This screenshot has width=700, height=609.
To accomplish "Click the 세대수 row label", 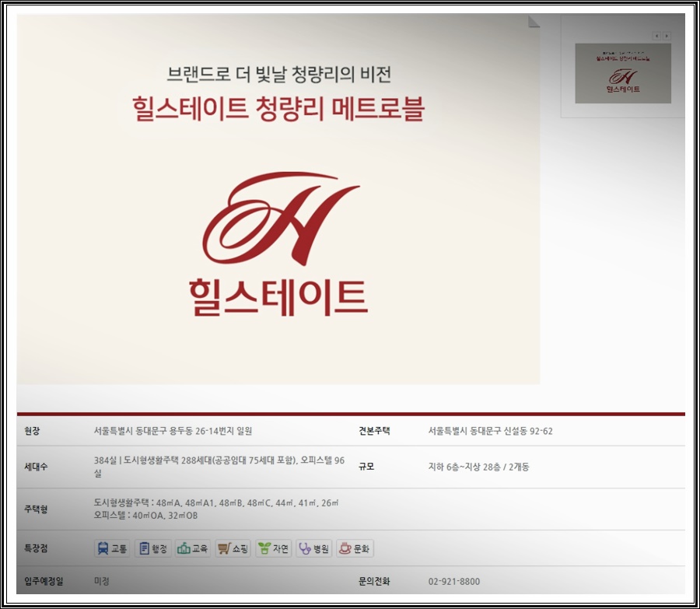I will 36,467.
